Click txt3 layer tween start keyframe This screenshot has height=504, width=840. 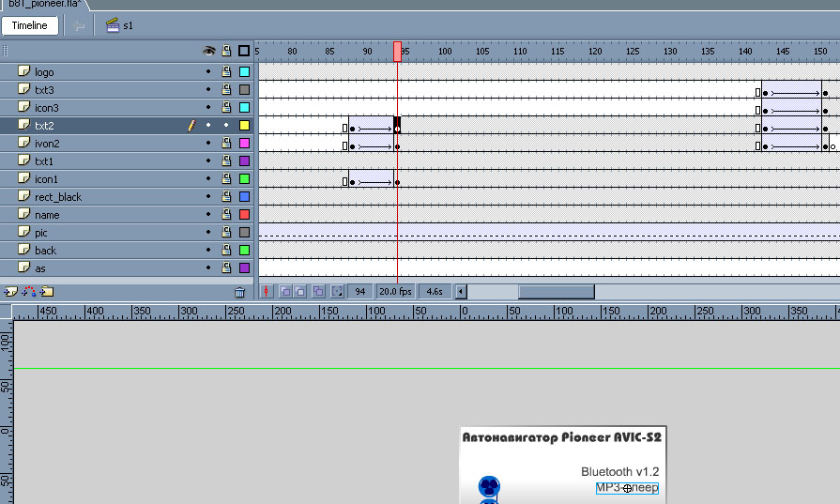(x=765, y=93)
